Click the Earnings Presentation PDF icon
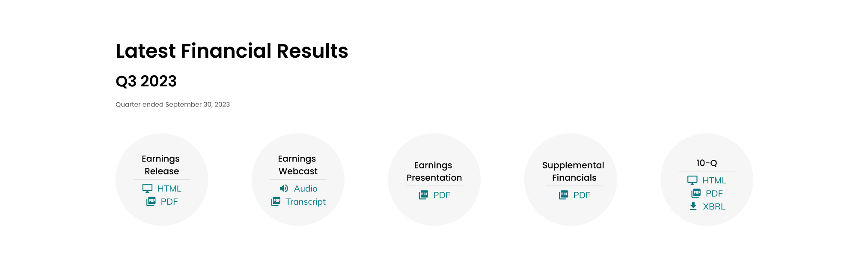 point(423,195)
